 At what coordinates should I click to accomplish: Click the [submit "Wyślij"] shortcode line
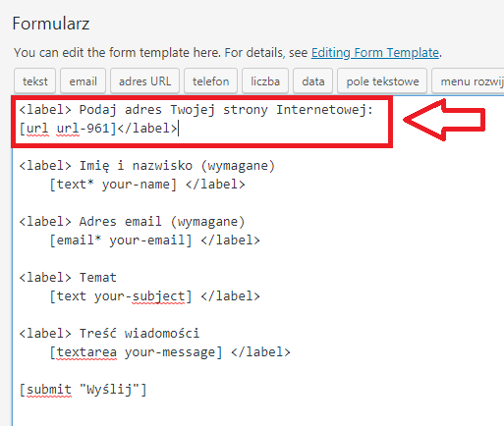83,390
